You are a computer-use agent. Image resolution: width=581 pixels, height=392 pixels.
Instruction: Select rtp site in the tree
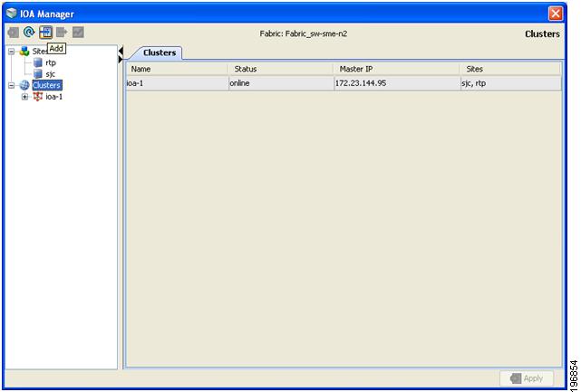click(x=51, y=62)
